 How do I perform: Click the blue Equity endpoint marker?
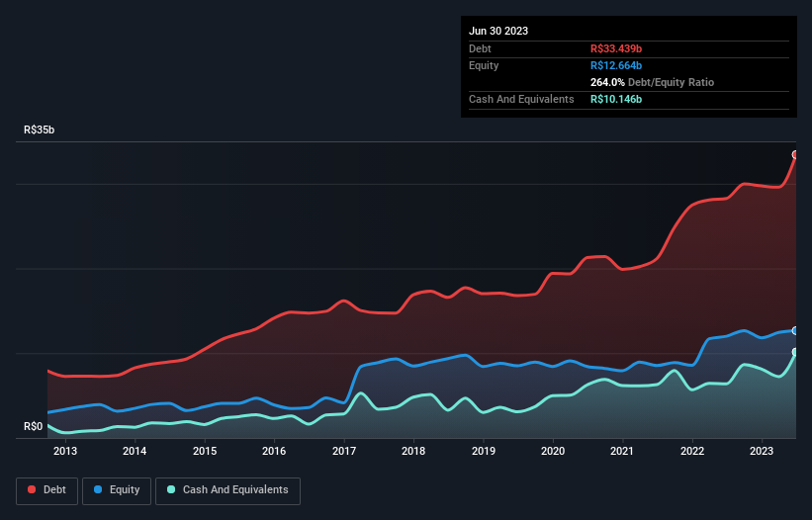click(x=795, y=330)
